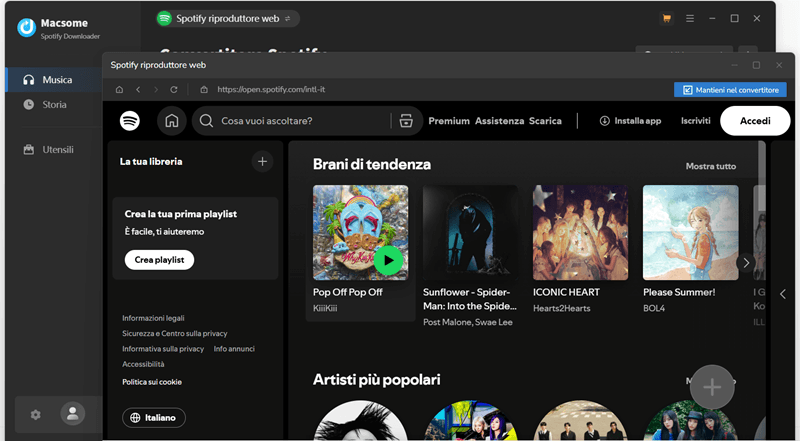800x441 pixels.
Task: Click Mantieni nel convertitore button
Action: (730, 90)
